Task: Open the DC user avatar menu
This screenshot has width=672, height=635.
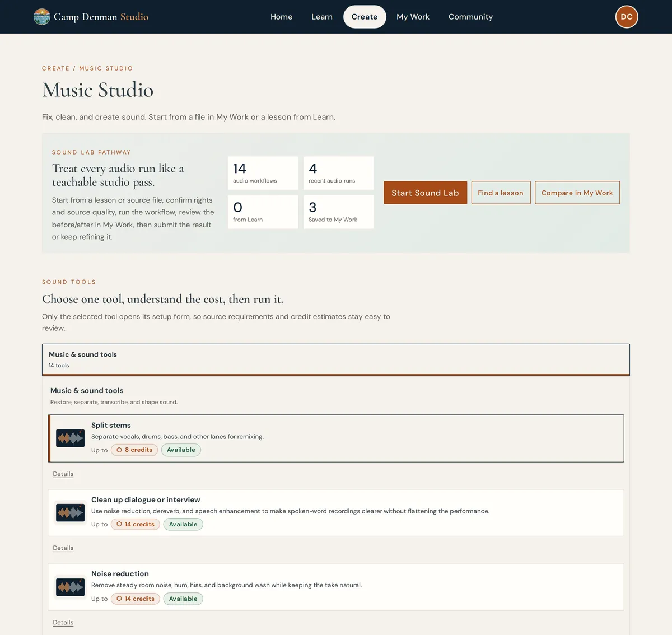Action: point(627,17)
